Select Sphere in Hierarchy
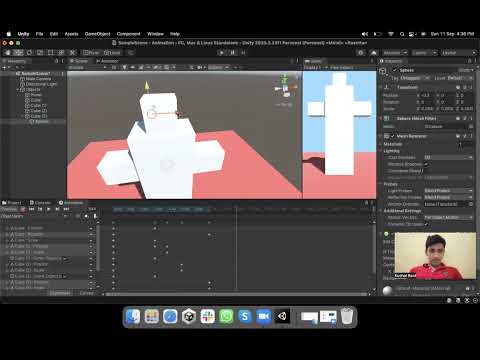This screenshot has height=360, width=480. click(39, 122)
